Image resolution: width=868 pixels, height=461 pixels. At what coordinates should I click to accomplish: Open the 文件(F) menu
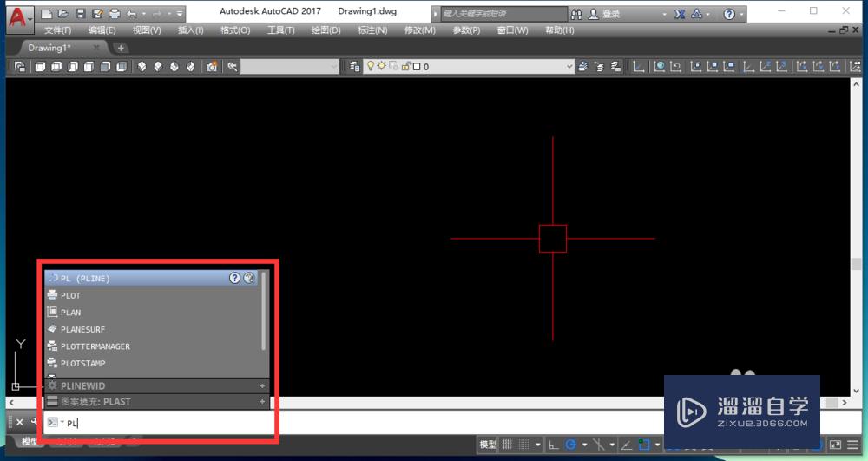57,30
